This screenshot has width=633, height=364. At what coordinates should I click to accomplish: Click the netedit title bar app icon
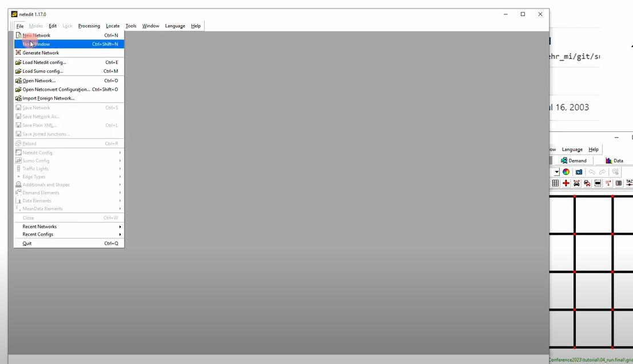click(x=14, y=14)
